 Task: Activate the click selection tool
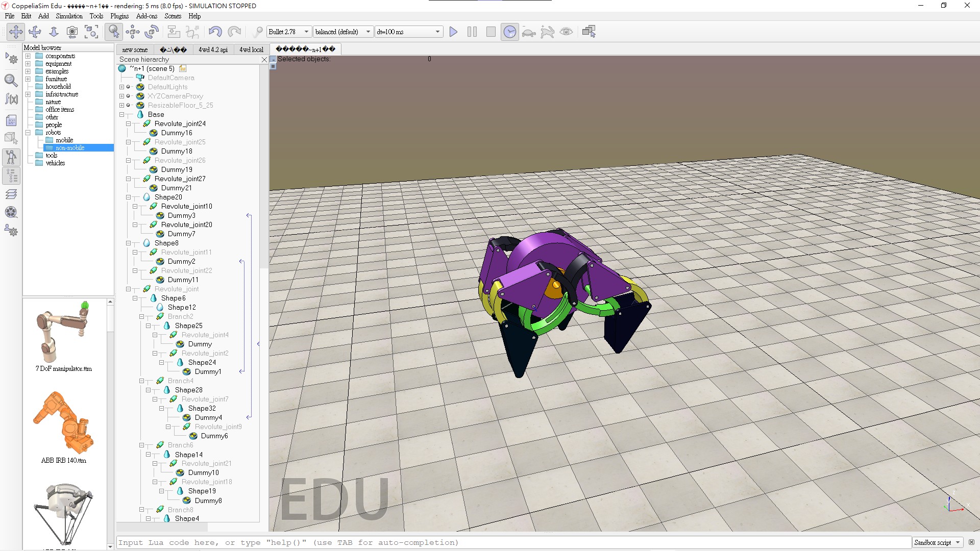tap(113, 32)
